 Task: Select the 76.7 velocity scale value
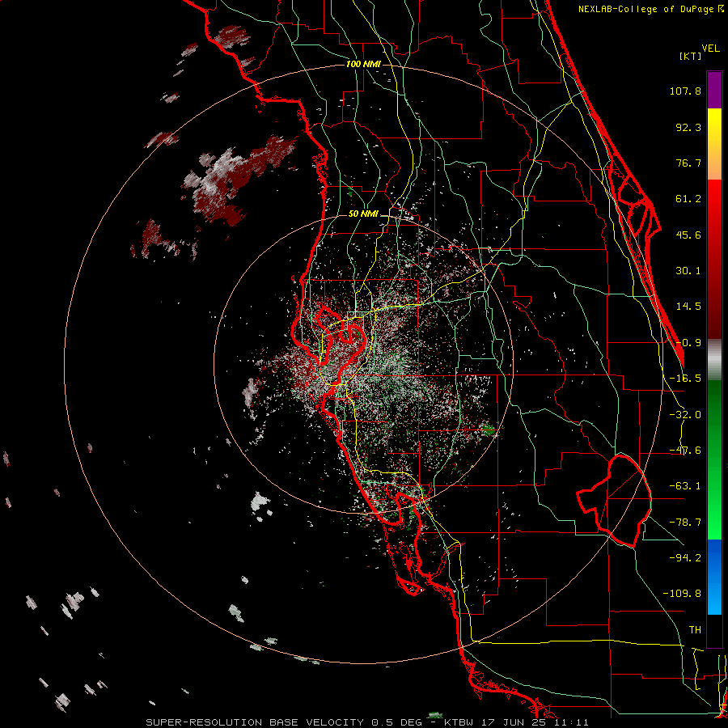point(688,163)
